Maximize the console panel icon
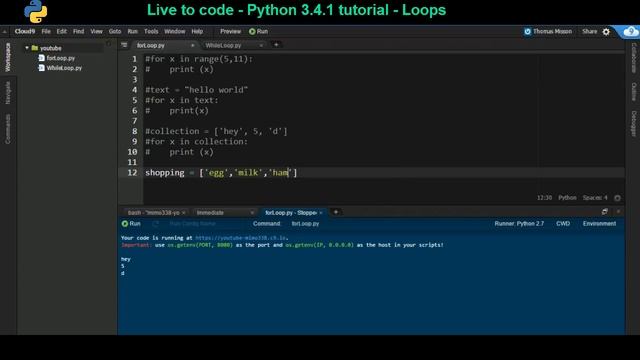This screenshot has width=640, height=360. tap(604, 211)
